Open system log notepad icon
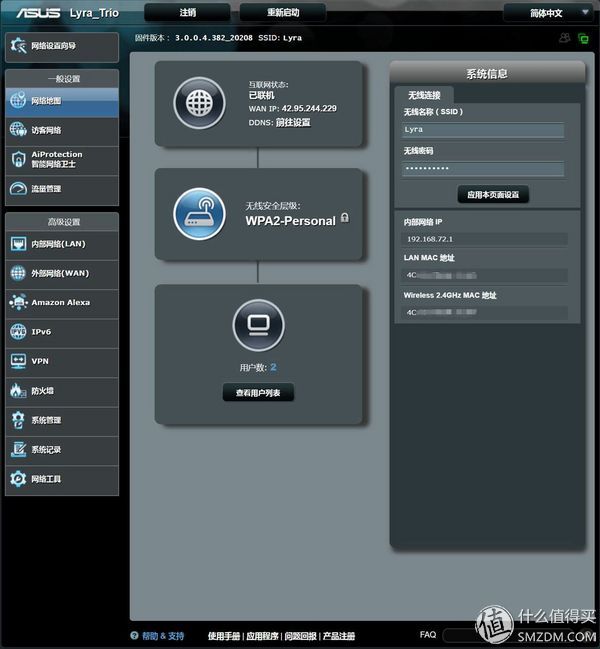 [18, 449]
